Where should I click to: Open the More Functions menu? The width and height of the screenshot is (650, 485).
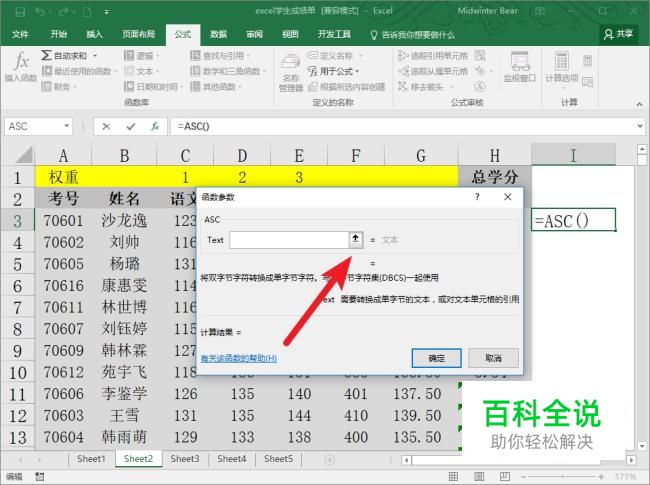pos(216,87)
